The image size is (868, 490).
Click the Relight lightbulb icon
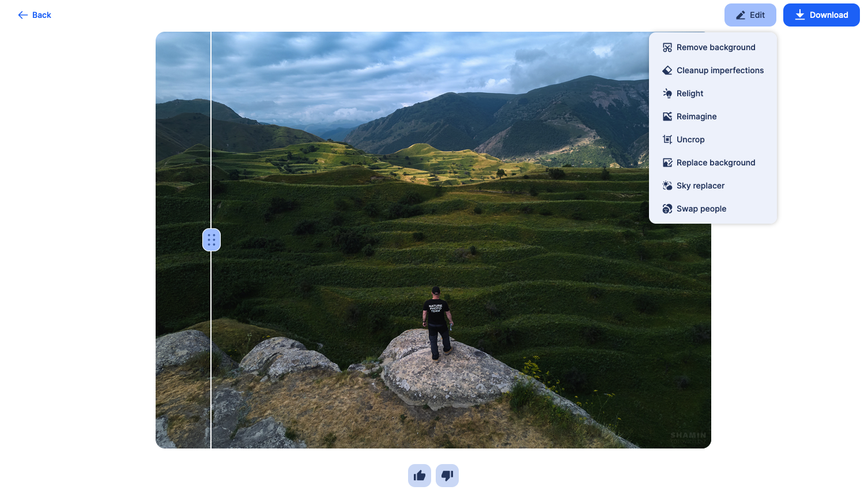[667, 93]
